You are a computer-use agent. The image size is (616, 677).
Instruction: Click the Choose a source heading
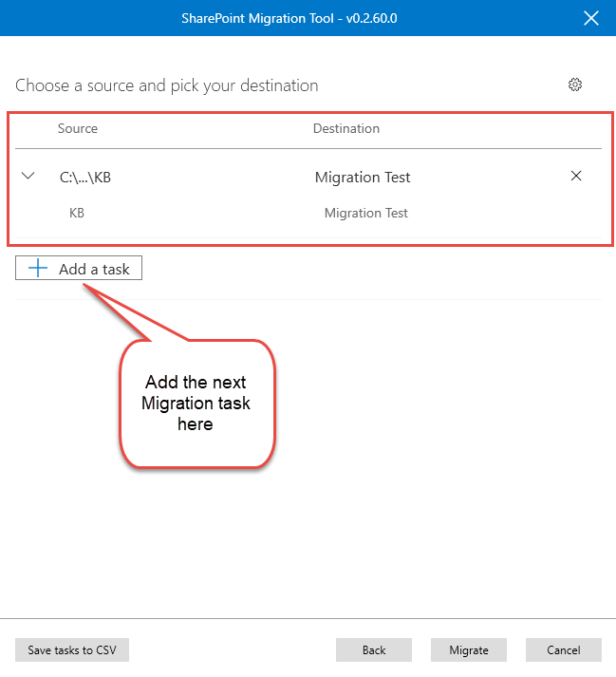pos(167,85)
